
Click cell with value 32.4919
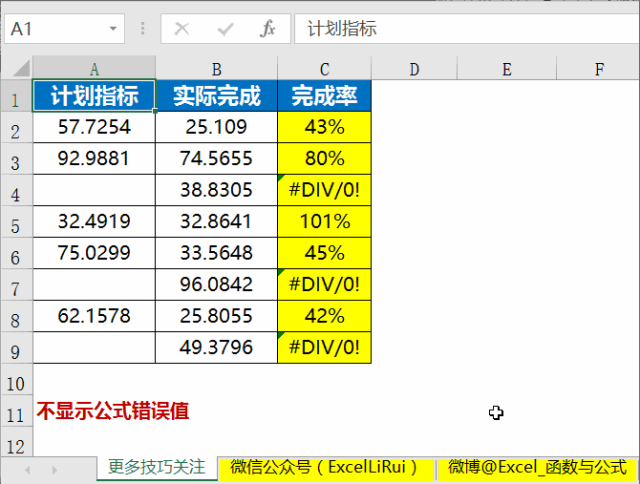[x=94, y=222]
